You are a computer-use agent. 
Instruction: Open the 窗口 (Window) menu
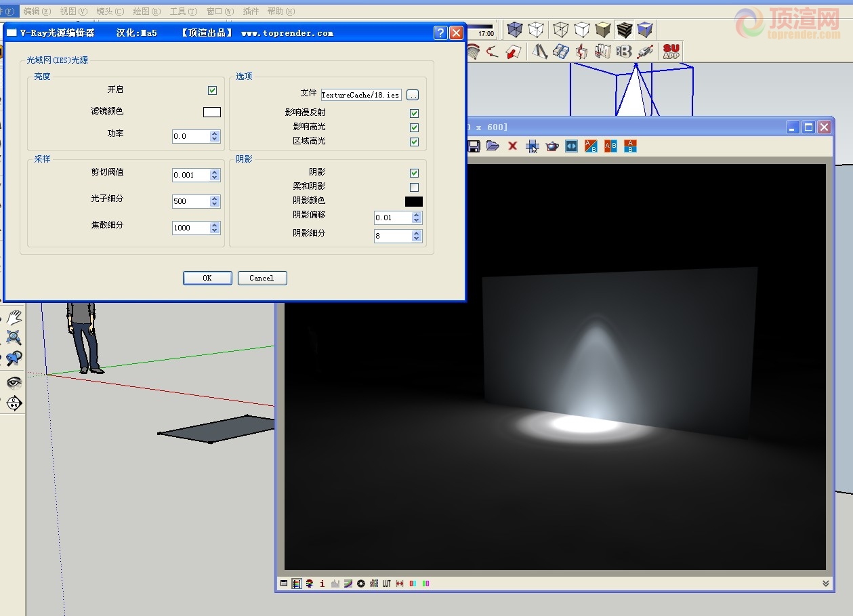pyautogui.click(x=220, y=12)
